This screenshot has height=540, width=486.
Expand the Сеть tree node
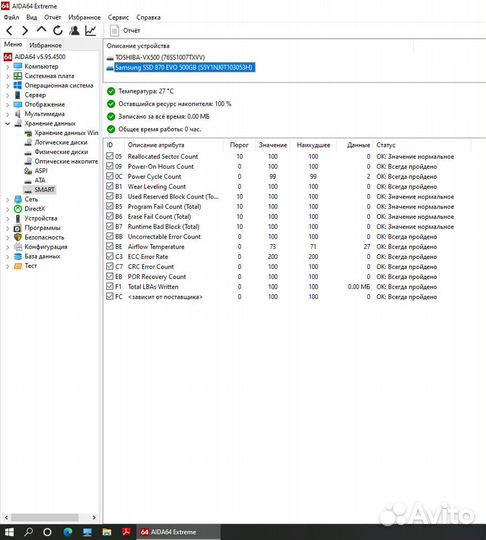[8, 199]
